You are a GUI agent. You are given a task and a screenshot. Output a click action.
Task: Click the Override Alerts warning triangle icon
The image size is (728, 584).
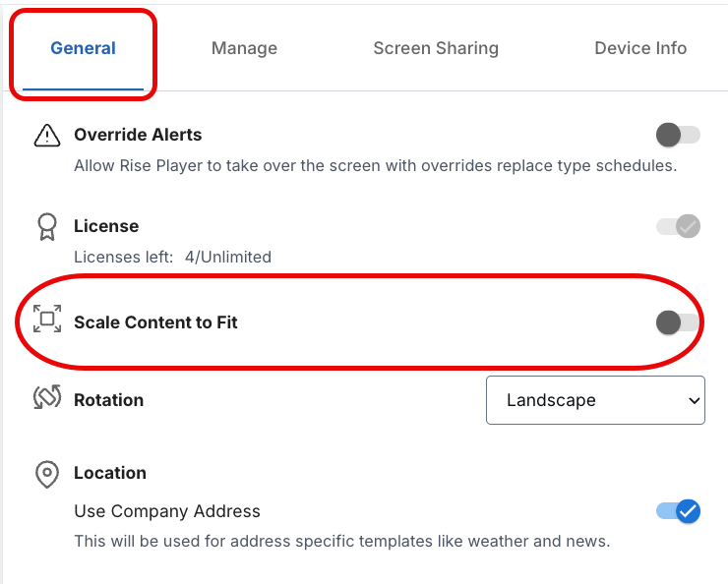click(x=47, y=135)
